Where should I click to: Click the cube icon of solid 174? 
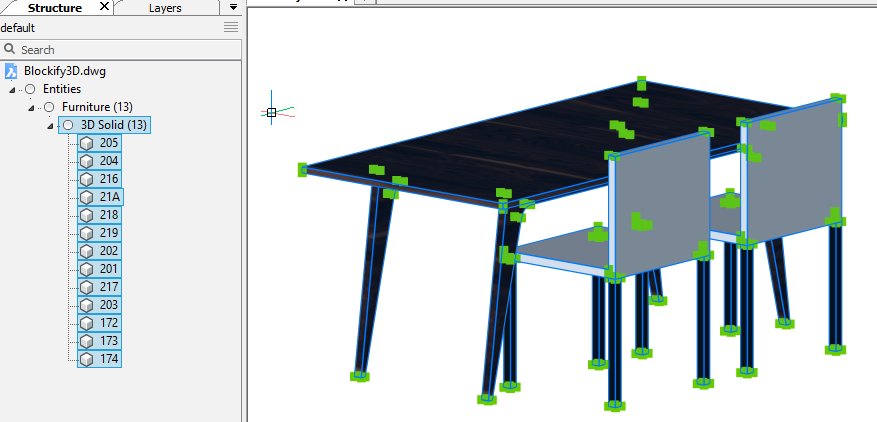[x=86, y=359]
